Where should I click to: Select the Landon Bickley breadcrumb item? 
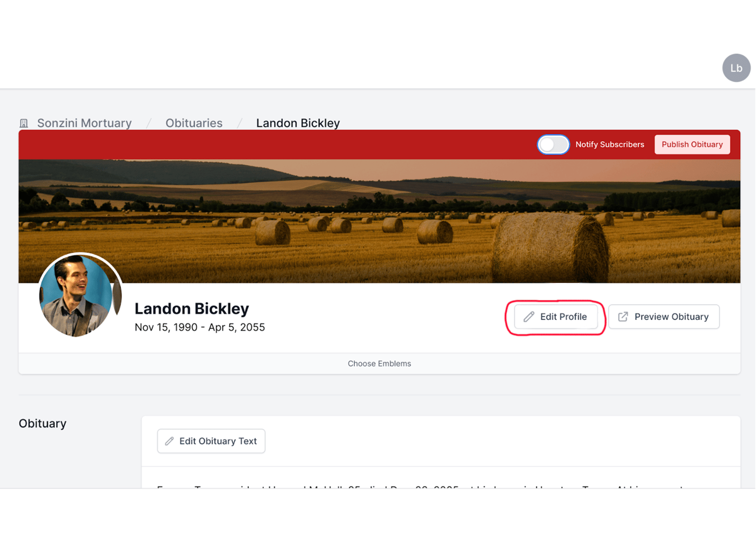pos(298,123)
